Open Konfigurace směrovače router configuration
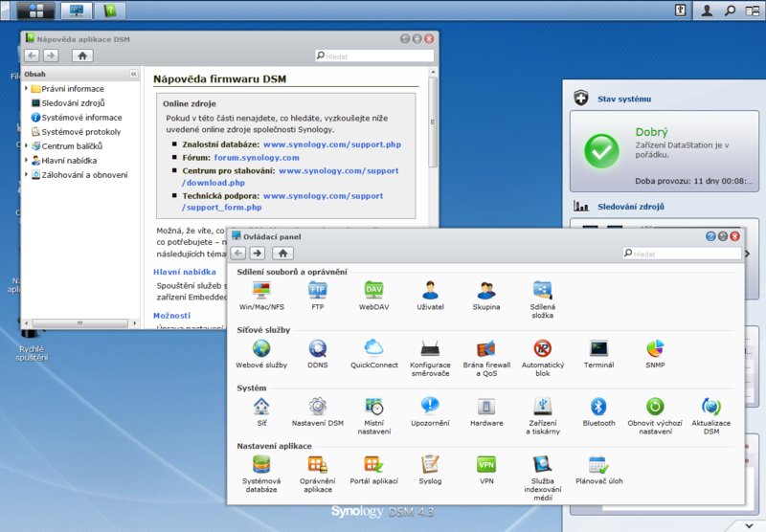The image size is (766, 532). (430, 357)
